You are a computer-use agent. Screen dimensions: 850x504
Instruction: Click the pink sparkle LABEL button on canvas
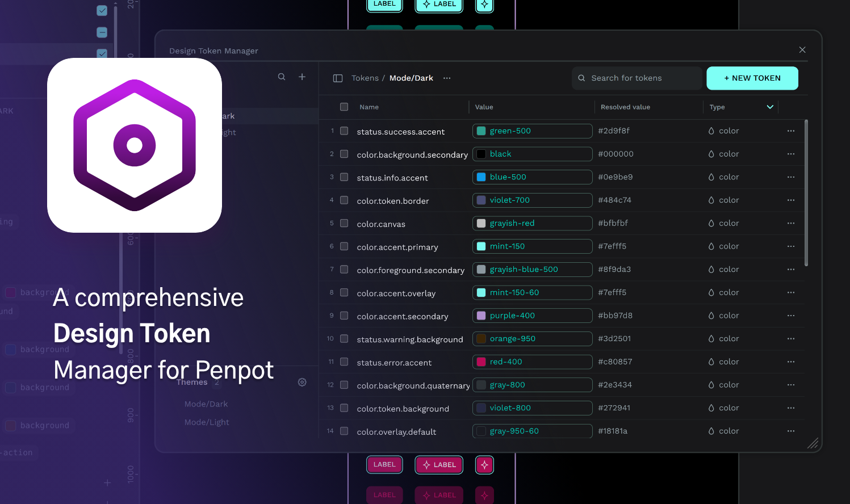tap(439, 465)
